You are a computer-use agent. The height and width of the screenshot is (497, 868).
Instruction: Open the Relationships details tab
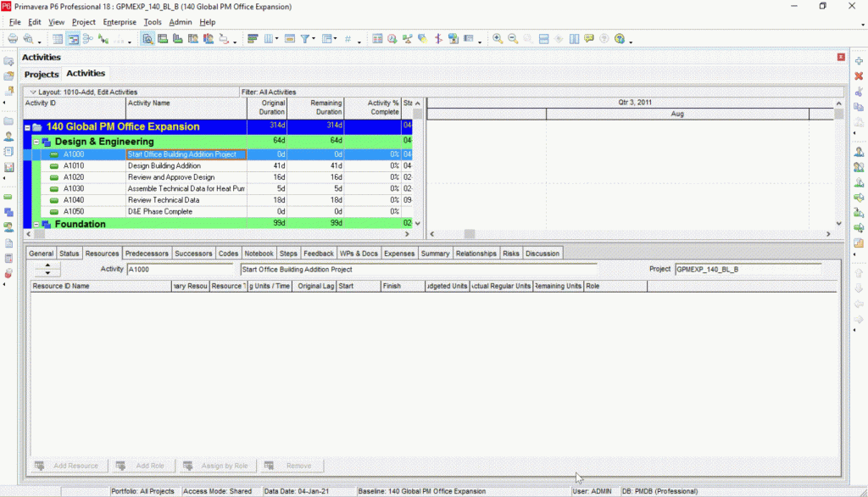[476, 254]
